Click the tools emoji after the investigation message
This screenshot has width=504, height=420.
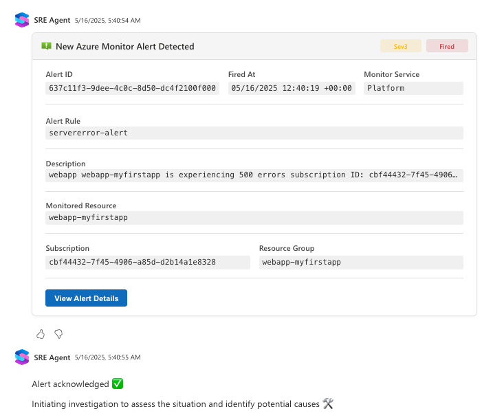[327, 404]
